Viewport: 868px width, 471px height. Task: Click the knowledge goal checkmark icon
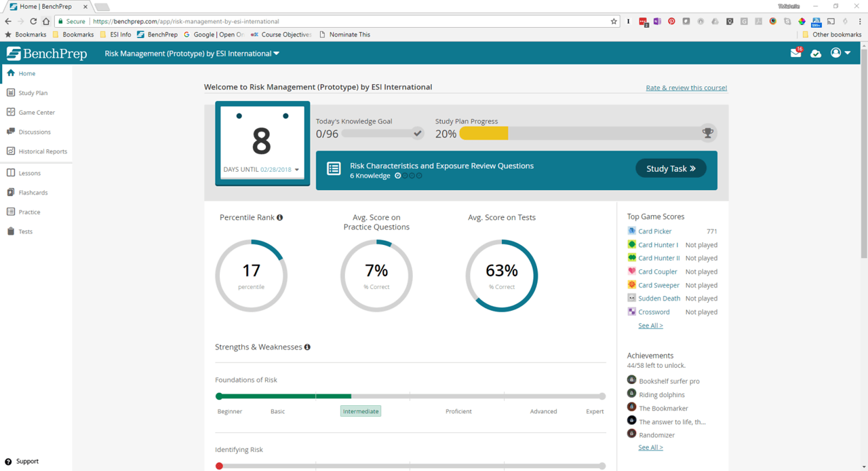(x=418, y=133)
